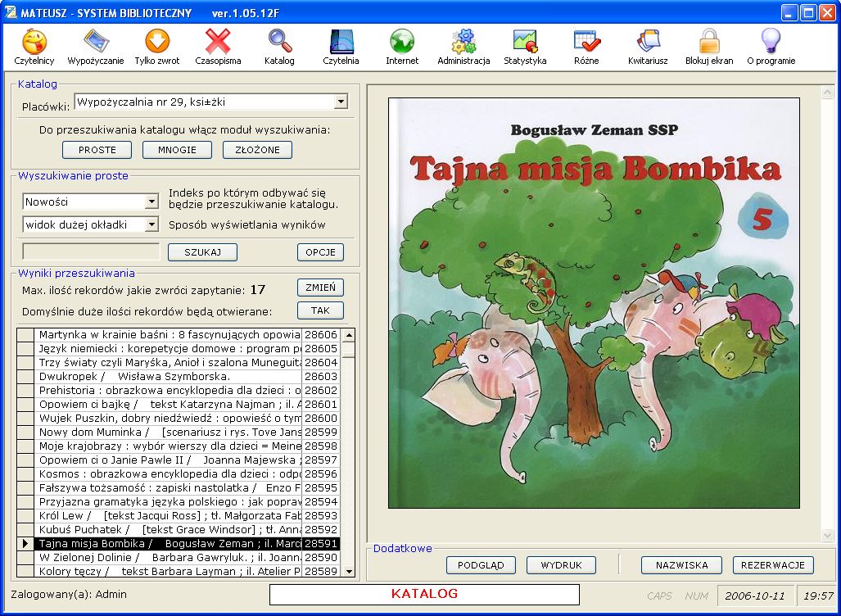Viewport: 841px width, 616px height.
Task: Click the PROSTE search mode button
Action: [97, 150]
